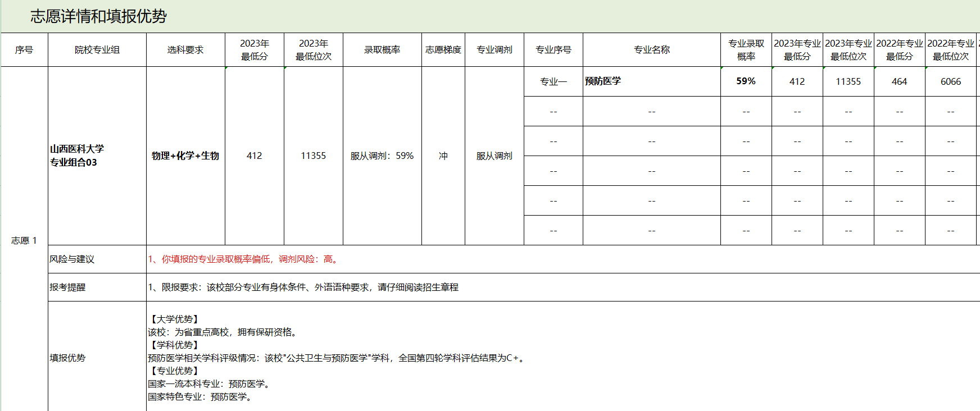Click the bold 59% major probability cell
This screenshot has height=411, width=980.
coord(746,81)
